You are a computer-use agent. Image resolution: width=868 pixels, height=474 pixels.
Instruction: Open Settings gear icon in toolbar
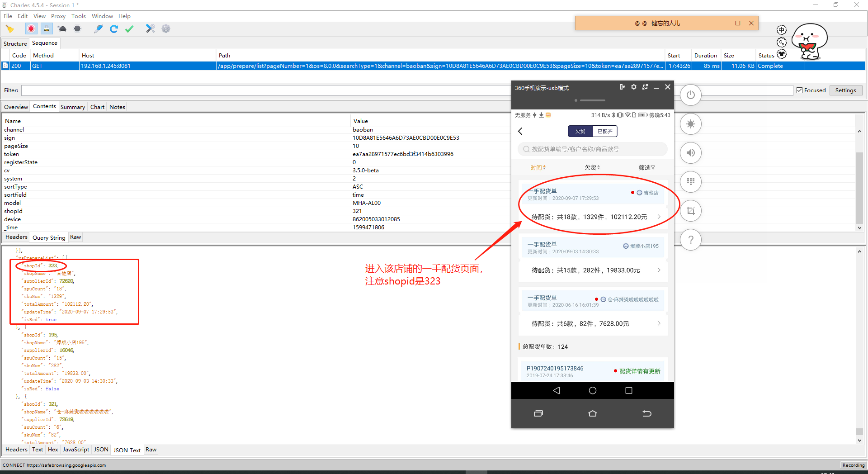pos(166,29)
